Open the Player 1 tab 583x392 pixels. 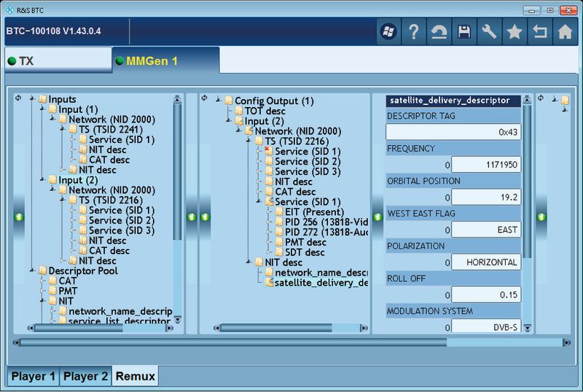point(34,376)
